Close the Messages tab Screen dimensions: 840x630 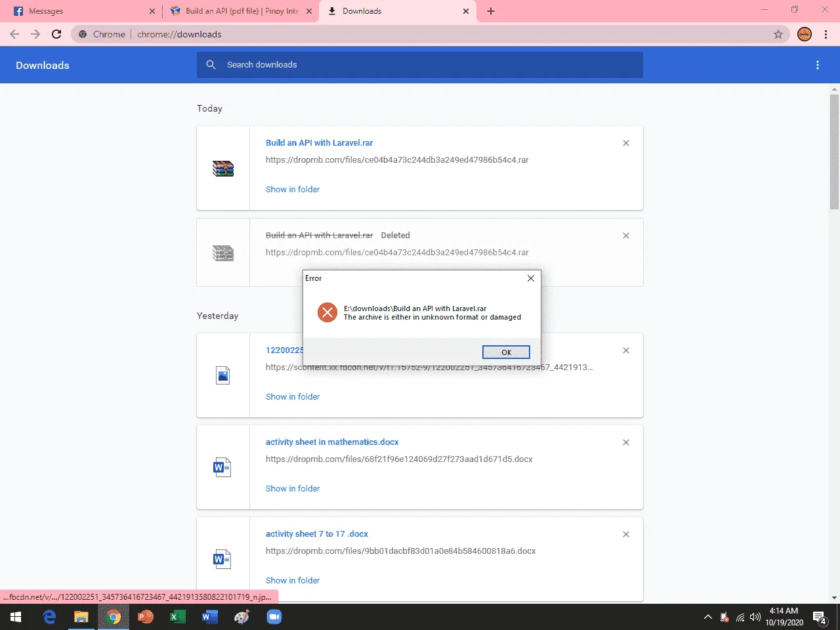coord(152,11)
